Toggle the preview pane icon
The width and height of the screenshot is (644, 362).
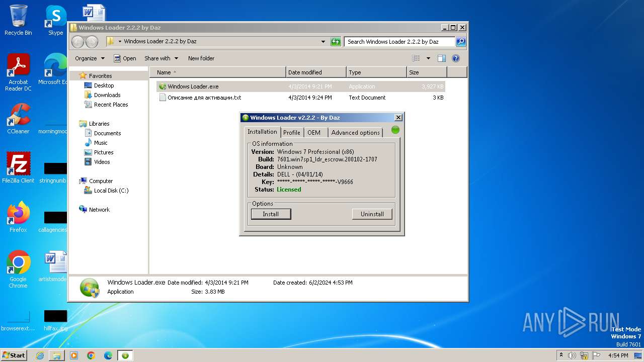coord(442,58)
